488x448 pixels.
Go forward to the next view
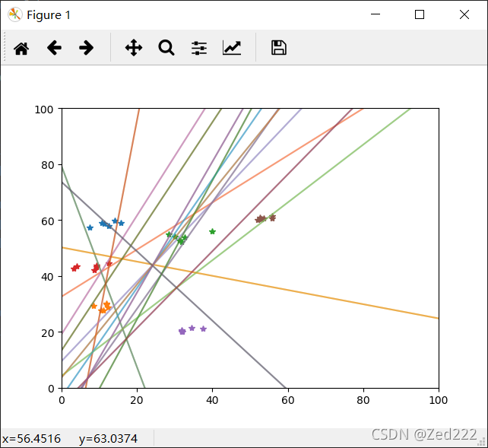86,48
